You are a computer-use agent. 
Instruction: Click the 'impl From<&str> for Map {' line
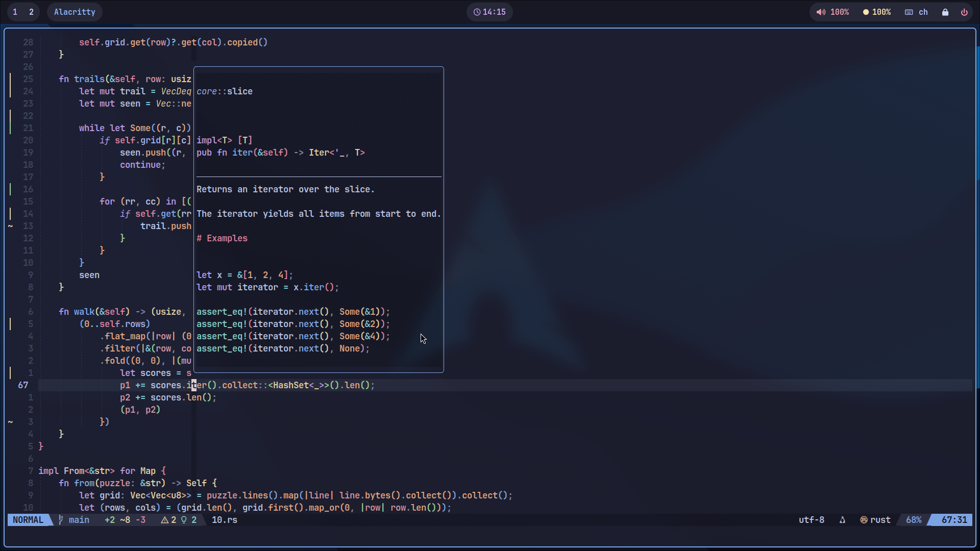tap(102, 471)
